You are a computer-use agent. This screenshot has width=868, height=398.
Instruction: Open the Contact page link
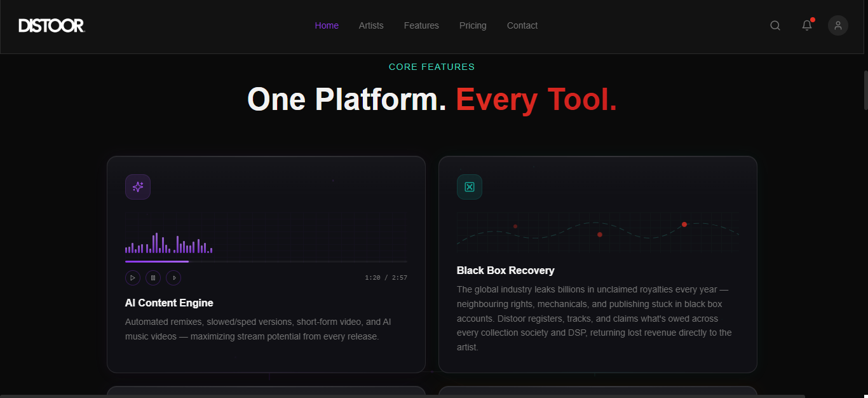[x=522, y=25]
